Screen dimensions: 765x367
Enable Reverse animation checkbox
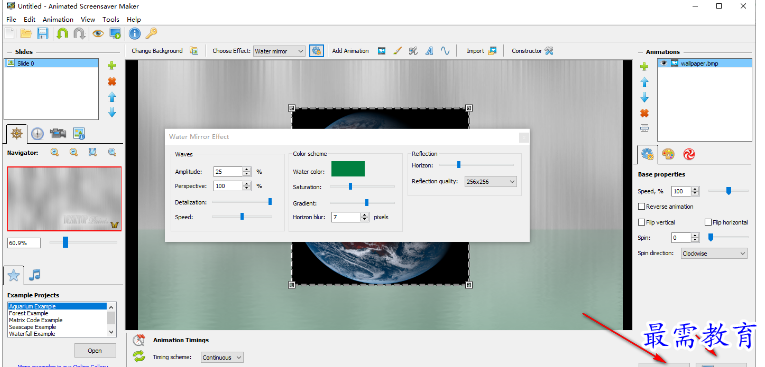642,206
